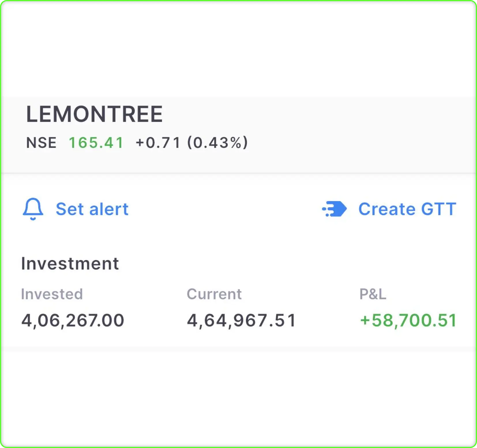The height and width of the screenshot is (448, 477).
Task: Tap the Set alert link
Action: coord(92,209)
